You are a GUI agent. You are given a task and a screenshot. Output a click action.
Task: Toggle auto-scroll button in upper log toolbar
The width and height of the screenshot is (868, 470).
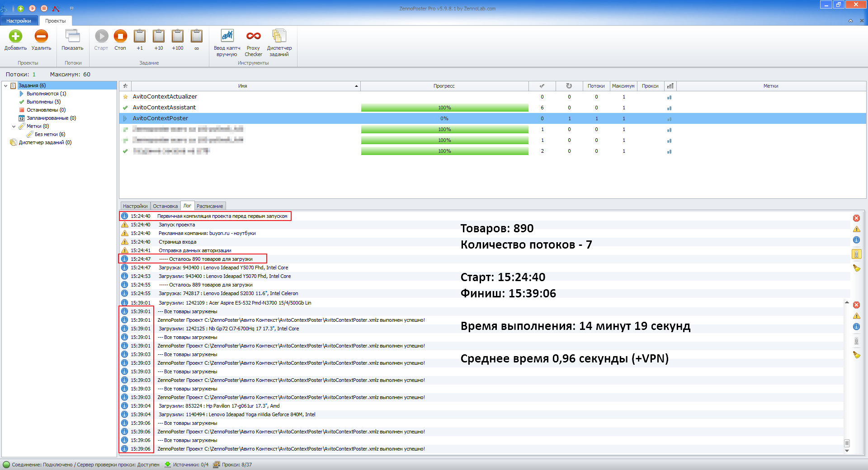(x=856, y=254)
